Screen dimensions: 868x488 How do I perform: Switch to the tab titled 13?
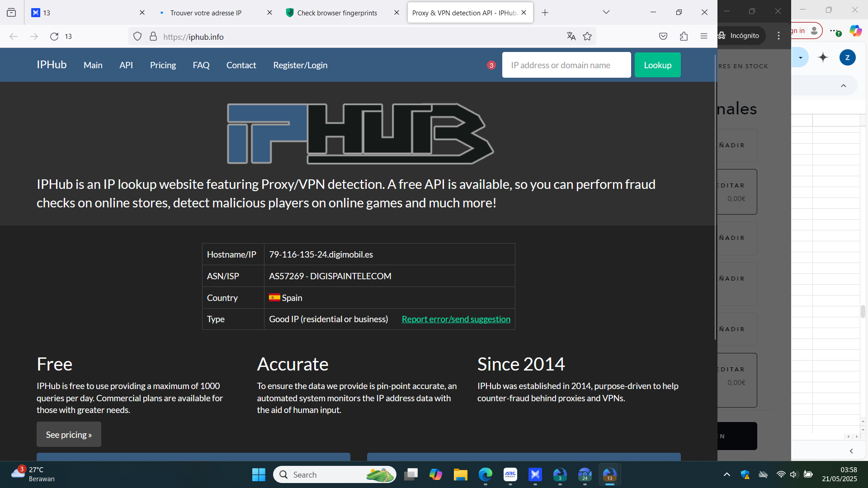(x=88, y=13)
